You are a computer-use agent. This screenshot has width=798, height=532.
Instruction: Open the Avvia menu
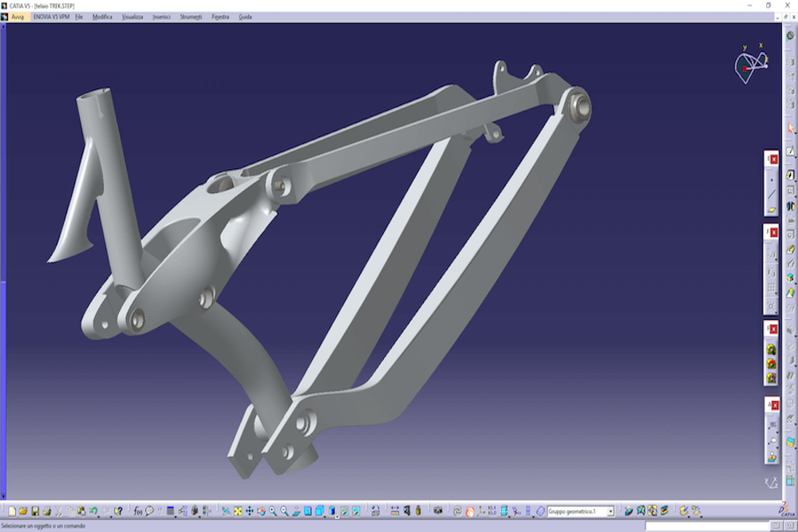point(18,17)
